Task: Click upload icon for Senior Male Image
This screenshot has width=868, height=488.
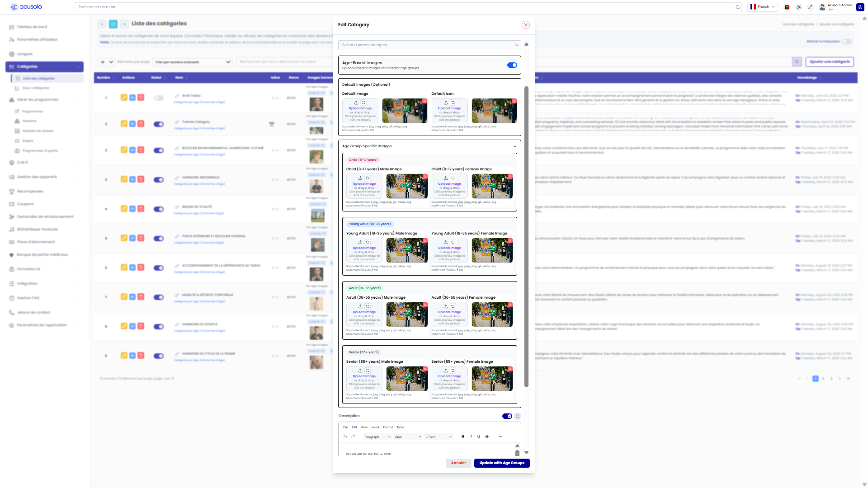Action: (x=360, y=371)
